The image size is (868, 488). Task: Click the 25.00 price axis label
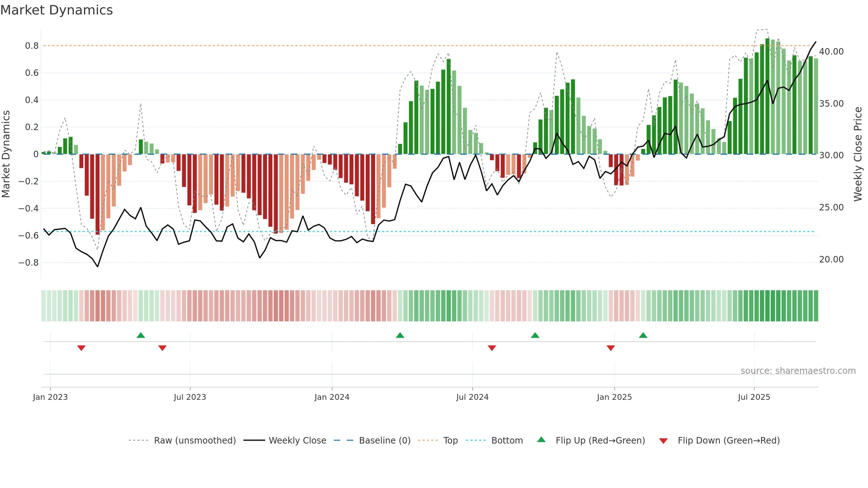pyautogui.click(x=831, y=207)
